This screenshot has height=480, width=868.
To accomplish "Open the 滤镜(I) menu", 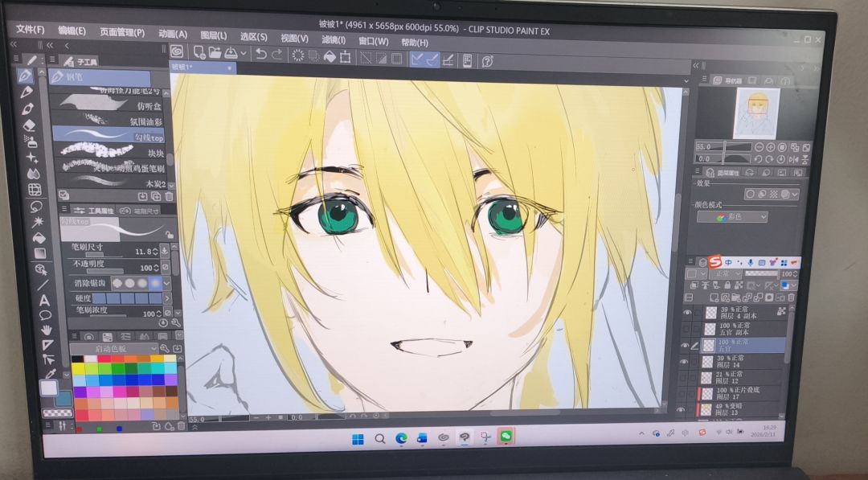I will pos(334,39).
